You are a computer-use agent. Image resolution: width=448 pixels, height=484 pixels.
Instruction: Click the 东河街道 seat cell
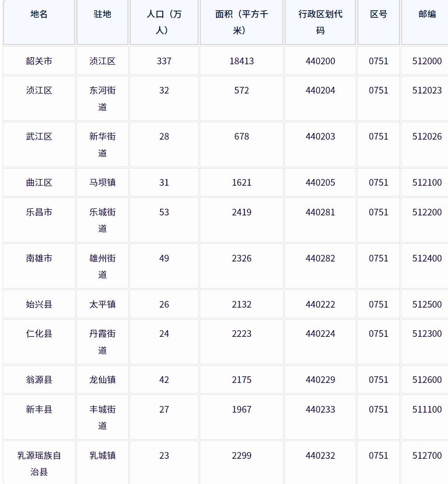pos(102,98)
